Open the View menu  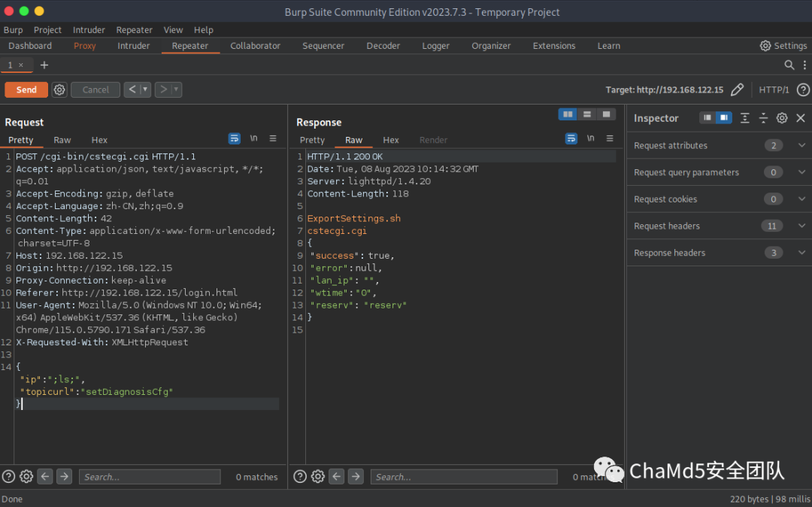click(x=173, y=30)
